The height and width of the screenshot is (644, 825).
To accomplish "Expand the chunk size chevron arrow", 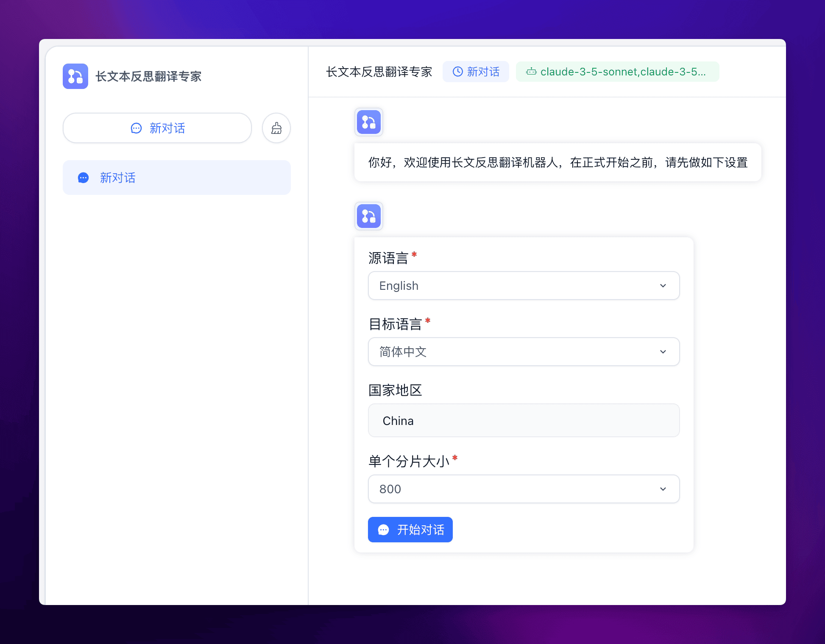I will (x=663, y=489).
